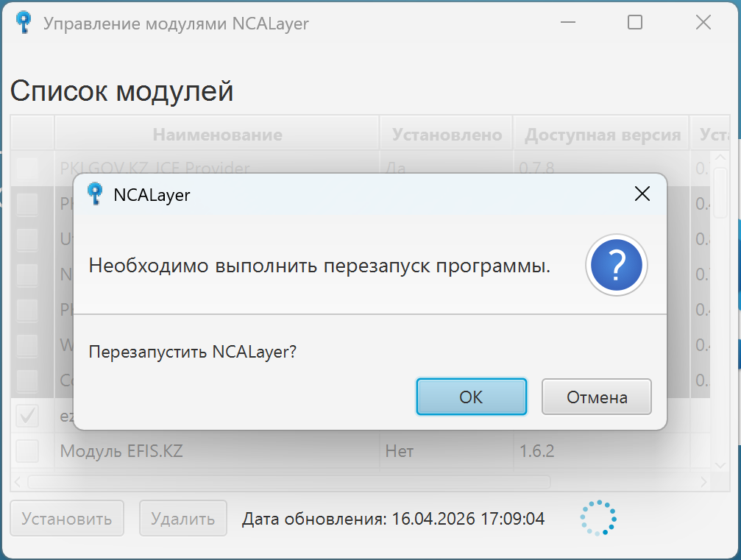
Task: Click scroll down arrow of module list
Action: point(720,466)
